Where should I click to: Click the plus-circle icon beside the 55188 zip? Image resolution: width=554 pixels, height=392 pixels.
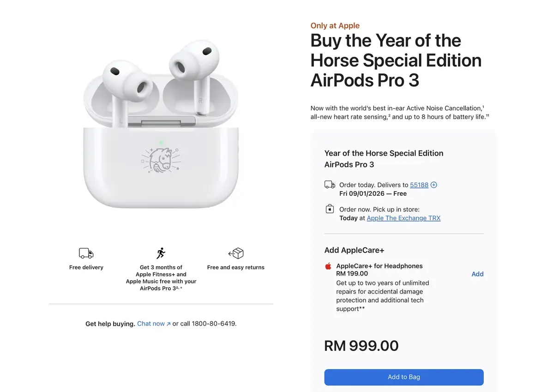[x=434, y=185]
